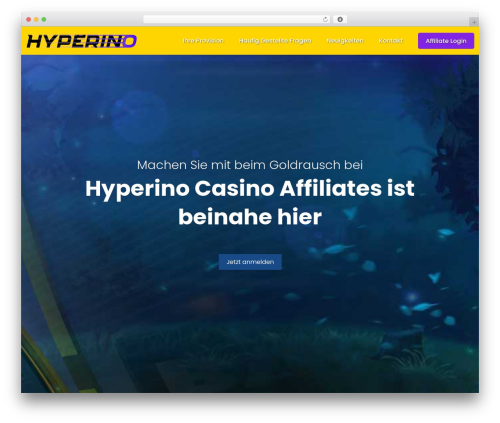Open Häufig Gestellte Fragen page

(x=275, y=41)
